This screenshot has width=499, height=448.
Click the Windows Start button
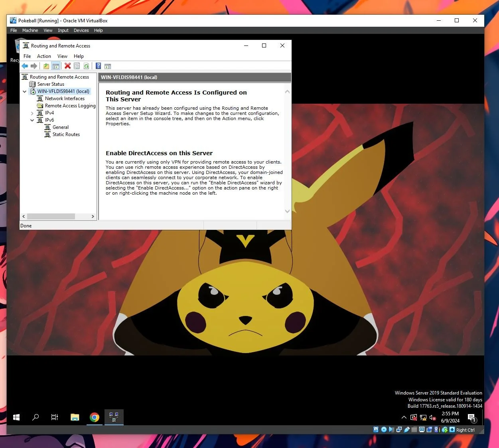[x=16, y=417]
